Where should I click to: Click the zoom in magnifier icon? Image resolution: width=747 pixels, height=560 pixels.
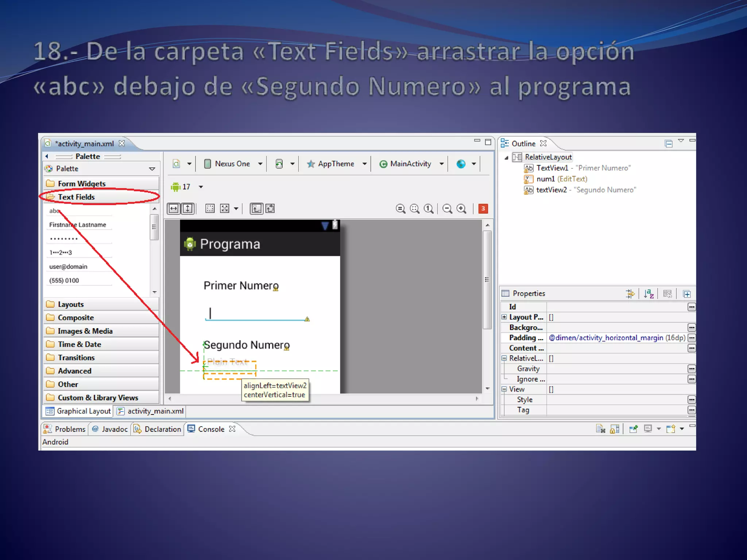point(461,209)
